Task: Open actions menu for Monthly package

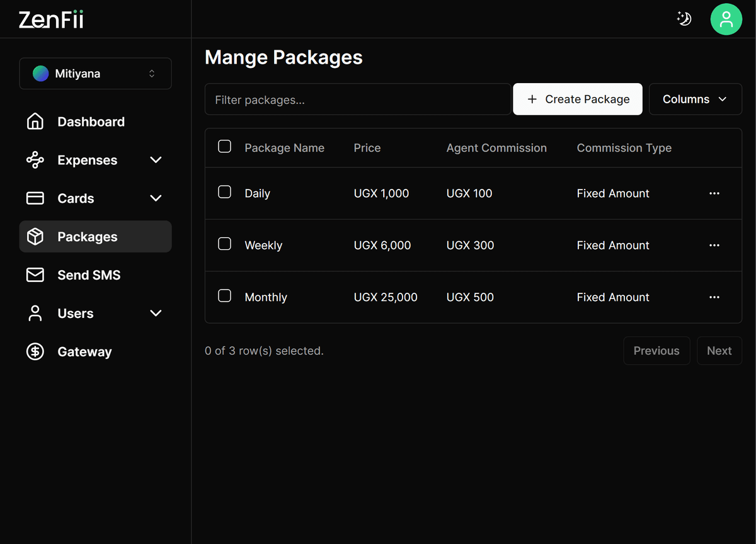Action: 714,297
